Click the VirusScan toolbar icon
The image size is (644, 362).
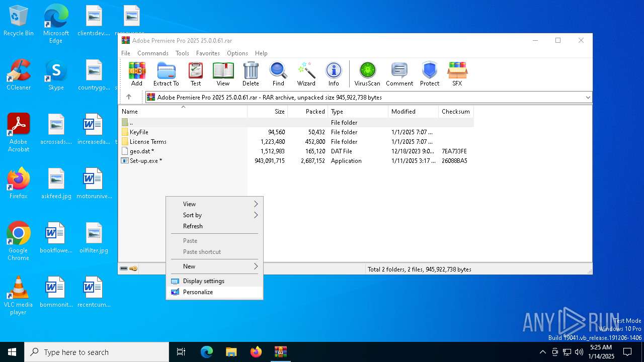click(x=367, y=74)
